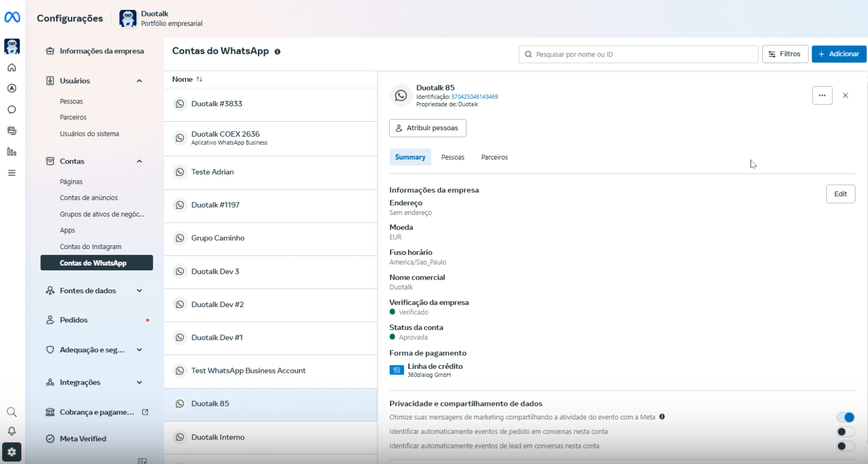Open the three-dots more options menu
Image resolution: width=868 pixels, height=464 pixels.
click(822, 95)
